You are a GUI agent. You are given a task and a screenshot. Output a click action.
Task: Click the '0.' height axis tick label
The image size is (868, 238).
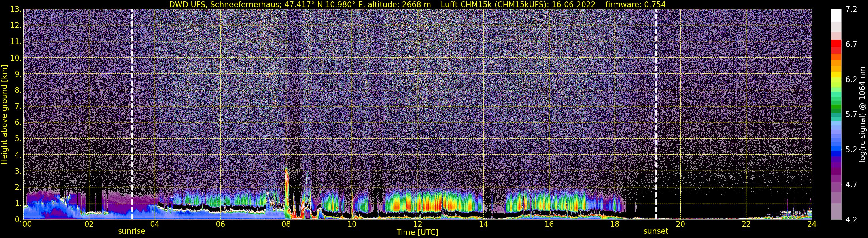click(x=18, y=220)
